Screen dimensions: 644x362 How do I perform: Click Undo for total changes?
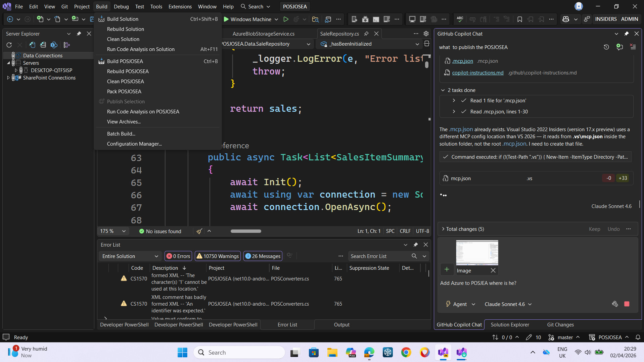coord(613,229)
